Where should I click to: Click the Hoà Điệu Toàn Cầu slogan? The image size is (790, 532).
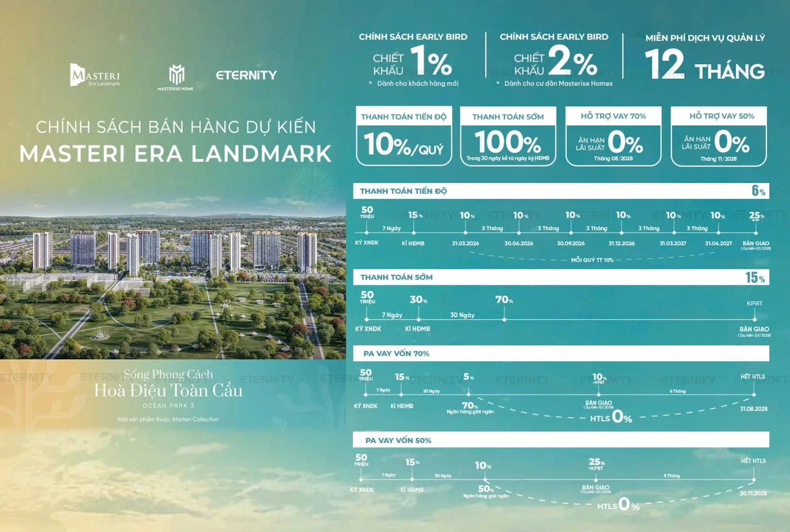[x=168, y=391]
